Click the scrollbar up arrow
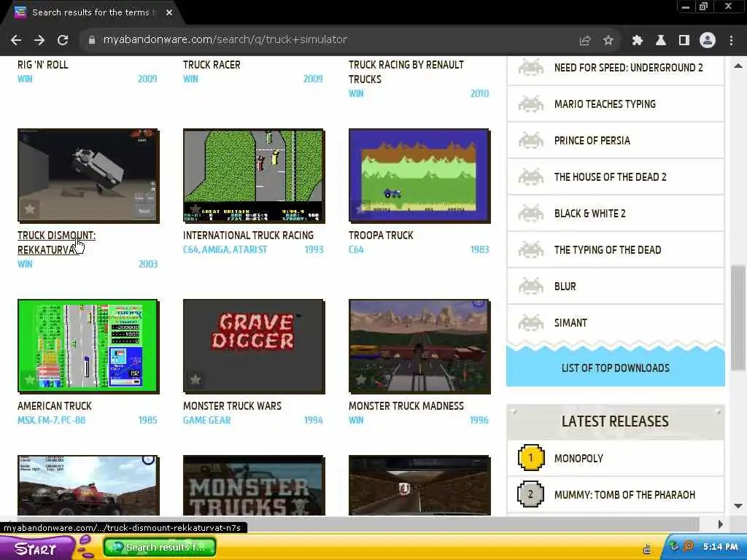 pos(738,66)
